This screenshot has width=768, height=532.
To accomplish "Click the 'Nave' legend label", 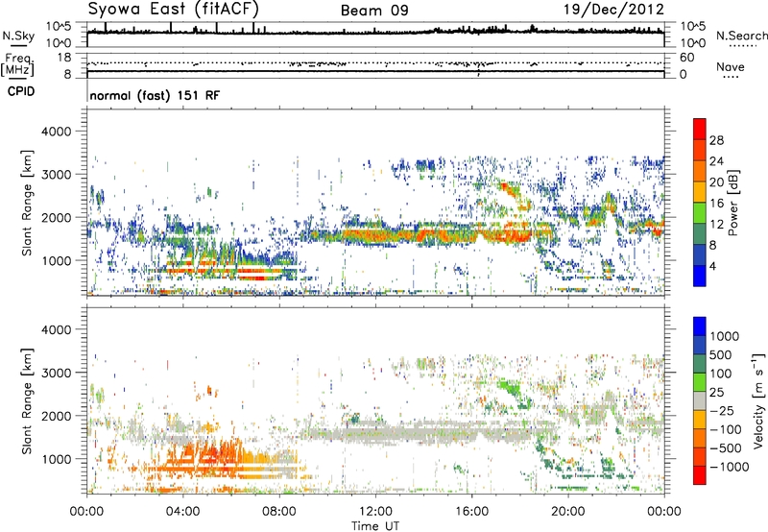I will 731,66.
